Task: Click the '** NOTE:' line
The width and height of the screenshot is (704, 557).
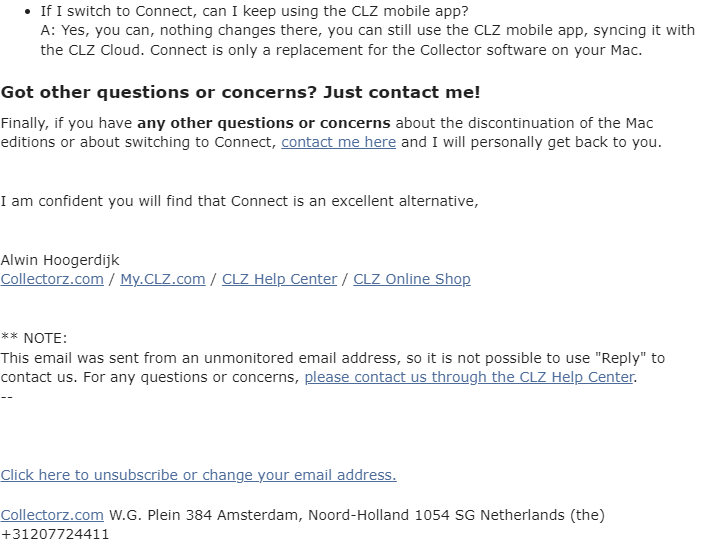Action: (34, 338)
